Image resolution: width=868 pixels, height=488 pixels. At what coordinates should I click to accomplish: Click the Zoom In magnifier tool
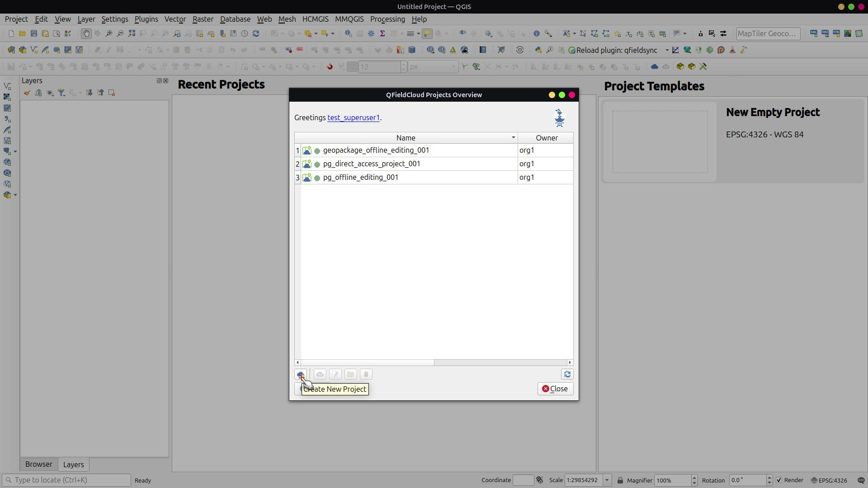point(109,33)
